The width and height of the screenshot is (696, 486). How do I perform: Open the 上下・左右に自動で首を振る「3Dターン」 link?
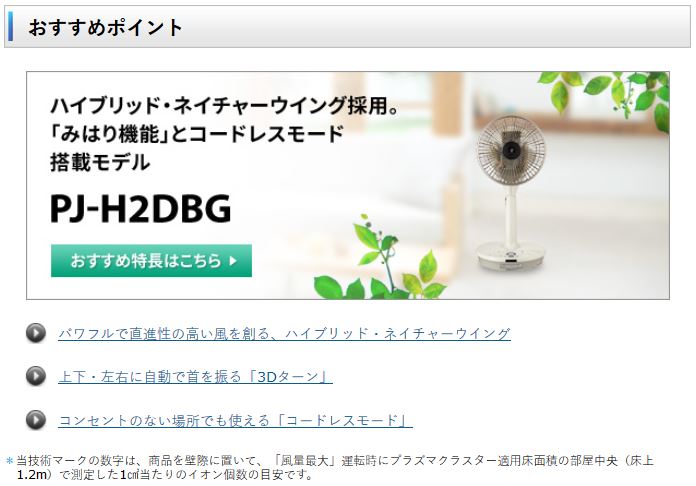coord(195,377)
